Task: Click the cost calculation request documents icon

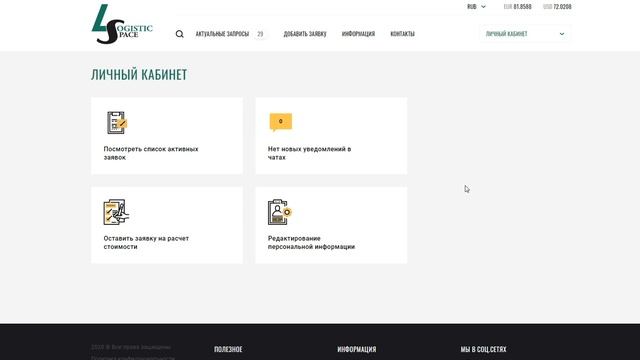Action: click(x=116, y=212)
